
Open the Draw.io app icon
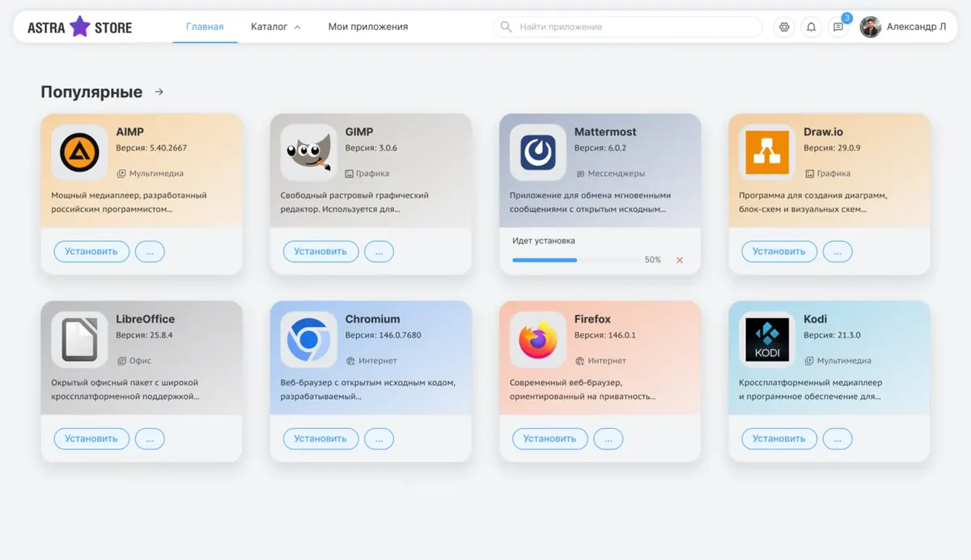click(x=767, y=152)
